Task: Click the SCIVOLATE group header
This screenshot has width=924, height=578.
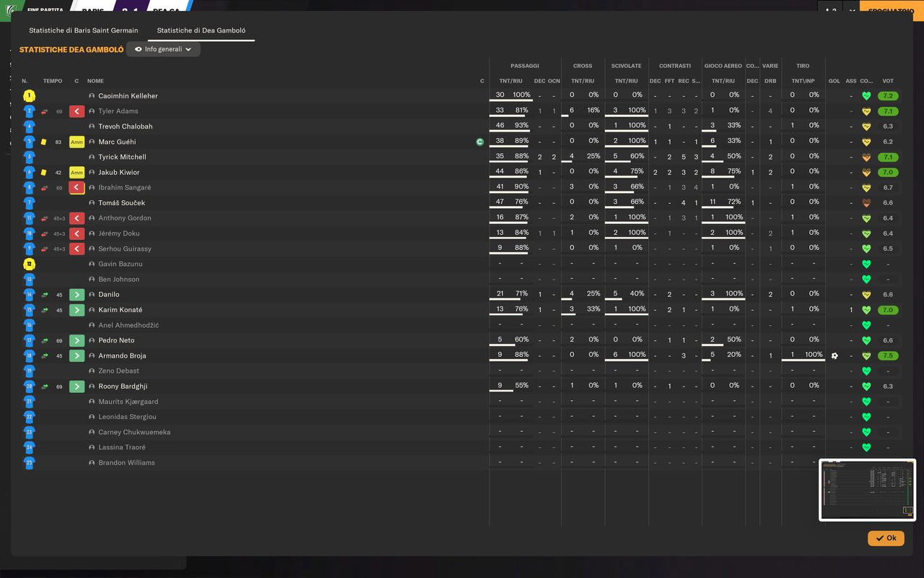Action: point(626,66)
